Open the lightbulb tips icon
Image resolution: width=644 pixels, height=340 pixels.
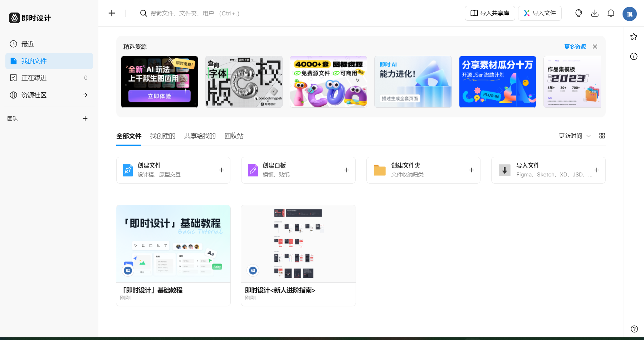pyautogui.click(x=579, y=13)
